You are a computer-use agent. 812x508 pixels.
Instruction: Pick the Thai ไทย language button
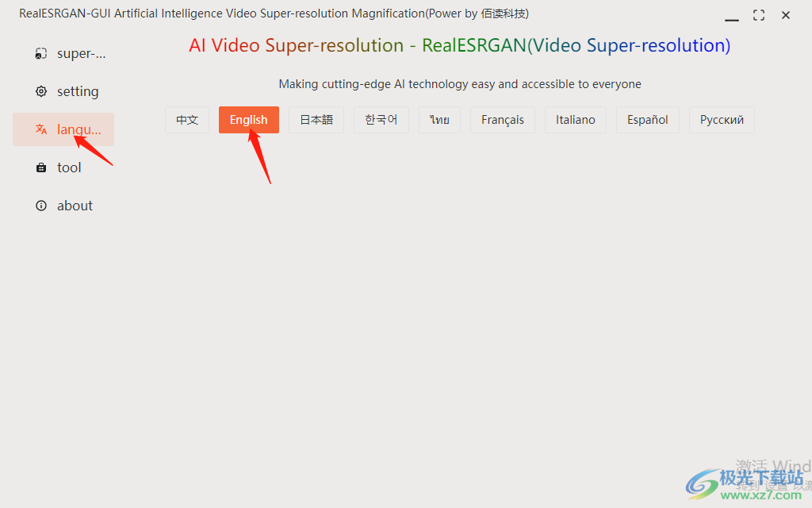439,120
